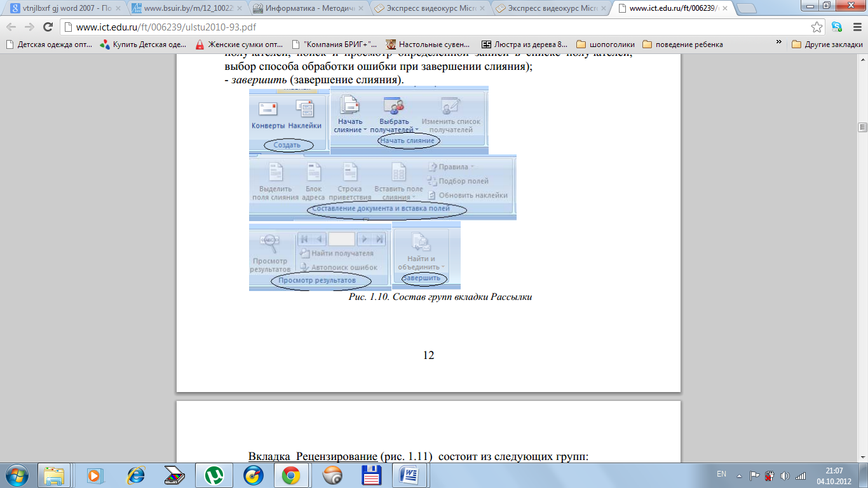Bookmark this page with the star icon

pyautogui.click(x=817, y=27)
